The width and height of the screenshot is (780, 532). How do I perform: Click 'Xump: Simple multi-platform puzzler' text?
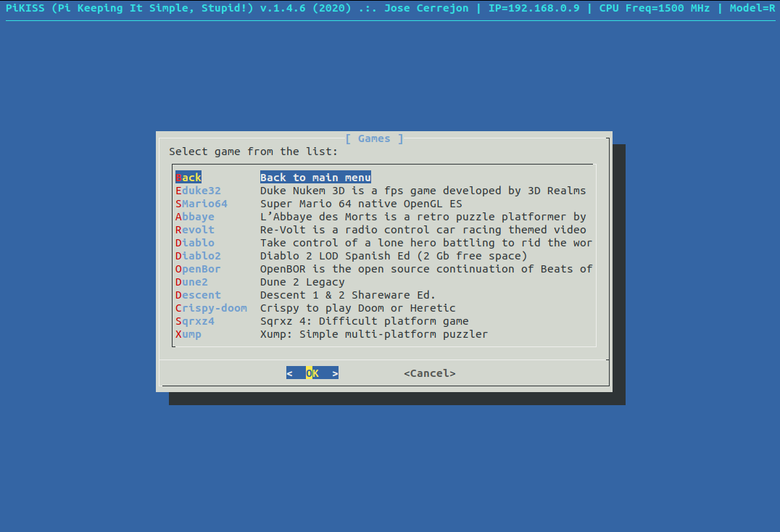coord(374,334)
